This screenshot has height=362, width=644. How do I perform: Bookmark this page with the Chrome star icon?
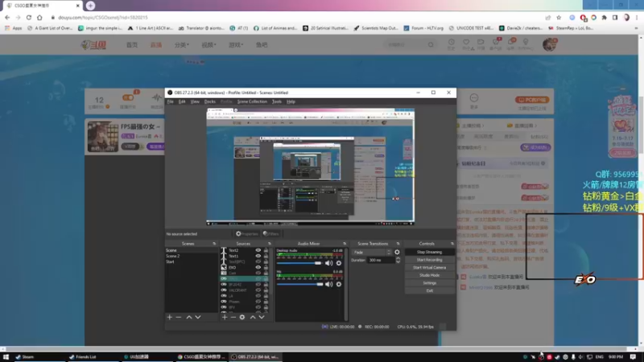[559, 18]
